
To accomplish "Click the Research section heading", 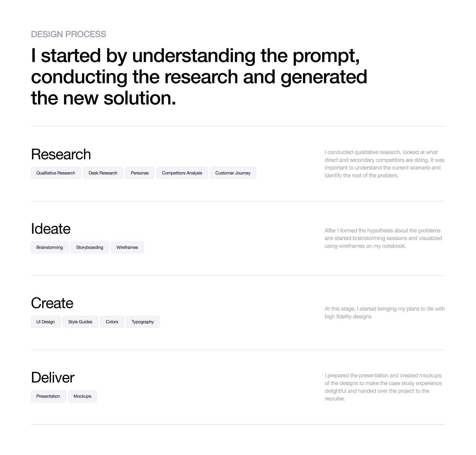I will (x=61, y=154).
